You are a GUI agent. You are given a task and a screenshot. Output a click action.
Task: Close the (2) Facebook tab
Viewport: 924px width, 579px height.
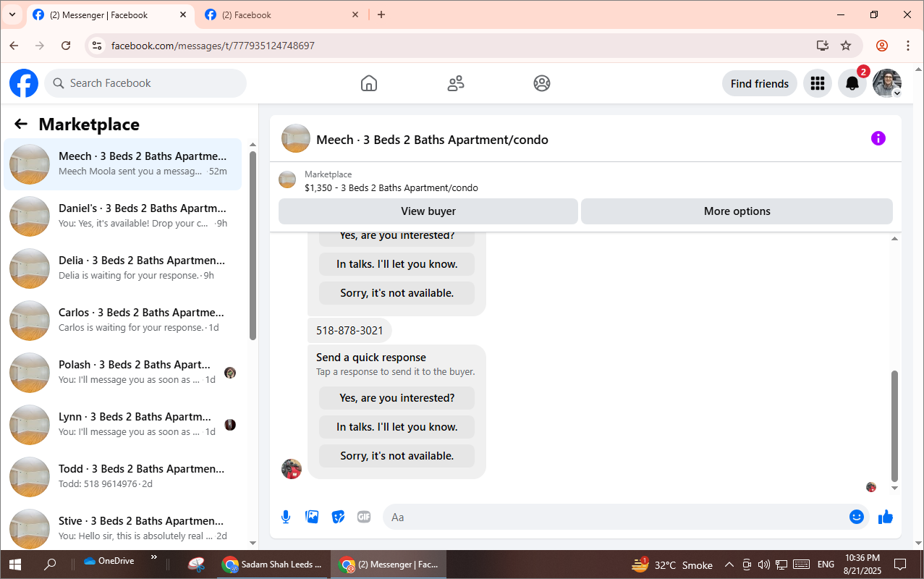[355, 14]
